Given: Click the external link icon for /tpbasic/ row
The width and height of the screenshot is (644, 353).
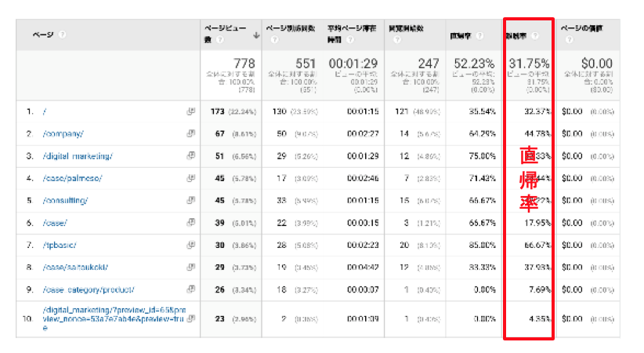Looking at the screenshot, I should coord(190,245).
